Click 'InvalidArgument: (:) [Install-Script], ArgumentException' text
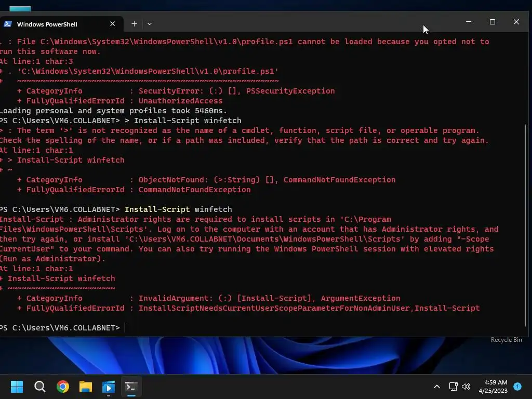 (270, 298)
